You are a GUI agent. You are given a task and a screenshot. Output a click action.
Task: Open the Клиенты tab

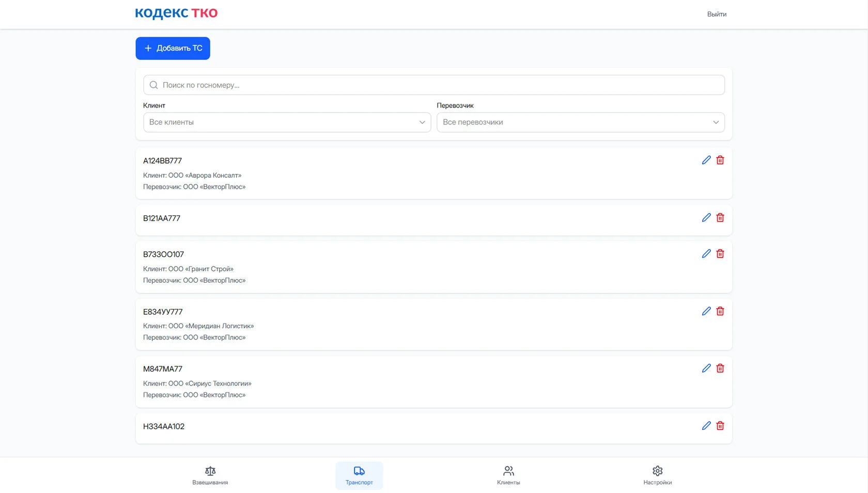tap(508, 475)
